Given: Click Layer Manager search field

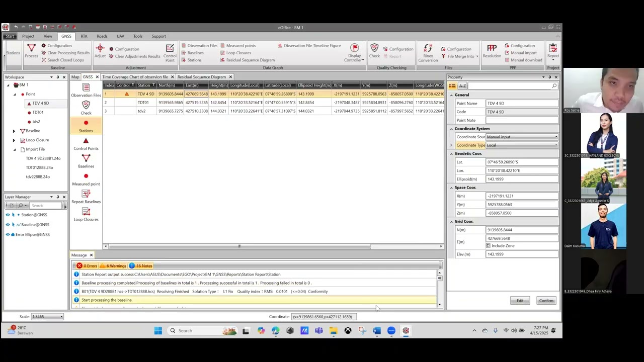Looking at the screenshot, I should (x=46, y=206).
